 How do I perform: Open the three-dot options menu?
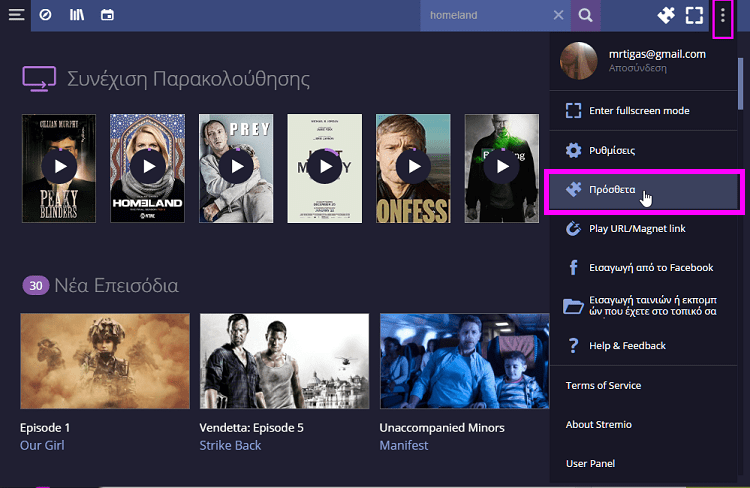pos(722,15)
